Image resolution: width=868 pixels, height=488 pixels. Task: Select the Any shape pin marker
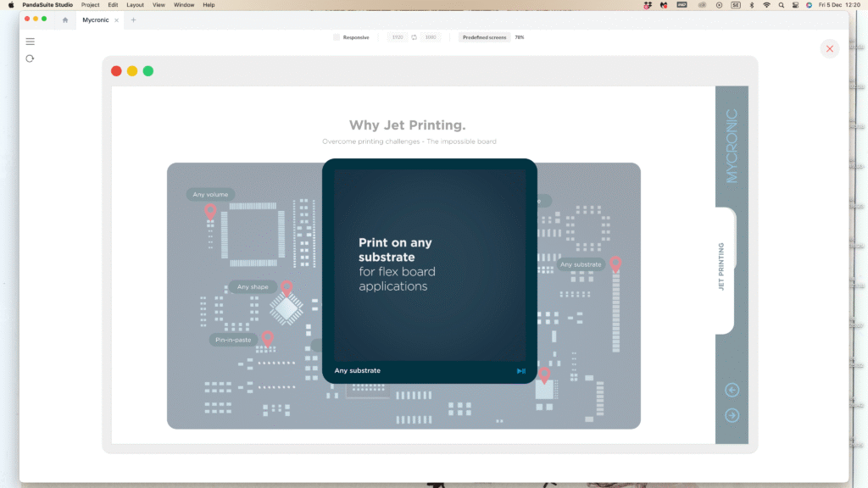tap(287, 288)
